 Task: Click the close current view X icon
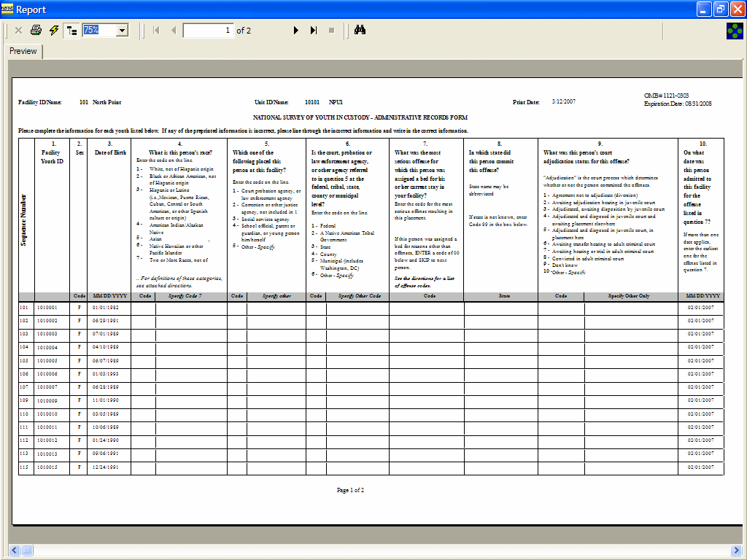18,31
